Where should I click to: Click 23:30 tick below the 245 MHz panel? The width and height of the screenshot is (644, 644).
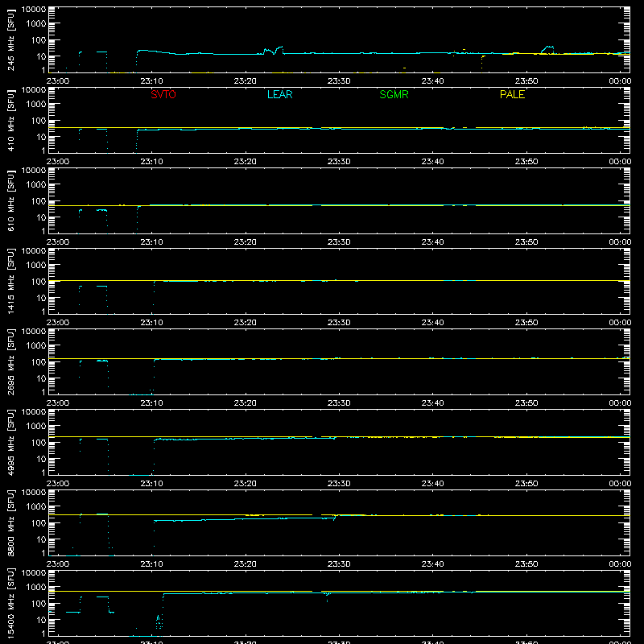pos(339,81)
